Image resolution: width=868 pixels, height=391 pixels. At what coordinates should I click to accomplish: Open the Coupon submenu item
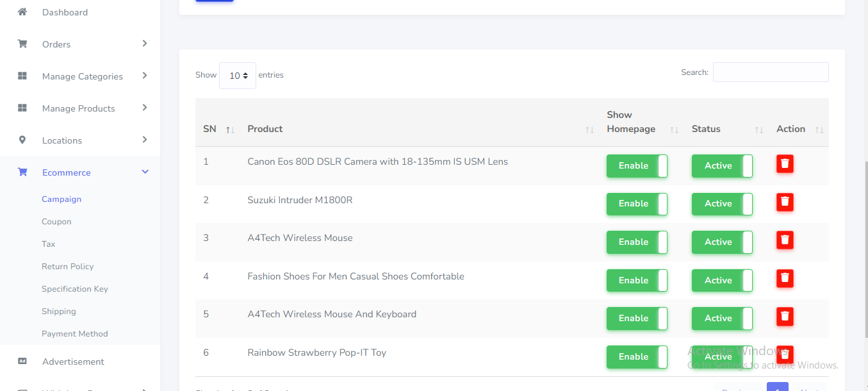[56, 222]
